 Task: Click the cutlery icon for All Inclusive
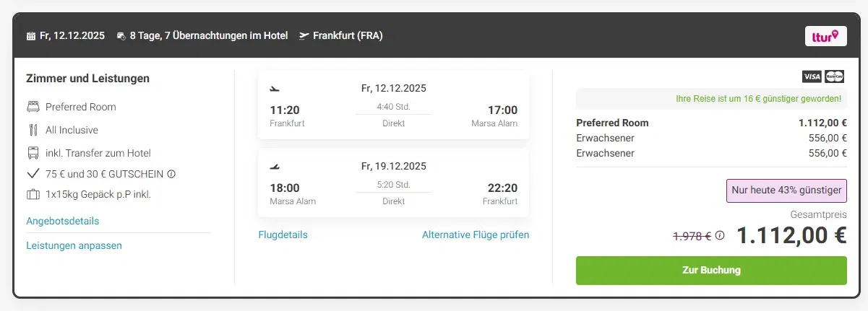33,130
